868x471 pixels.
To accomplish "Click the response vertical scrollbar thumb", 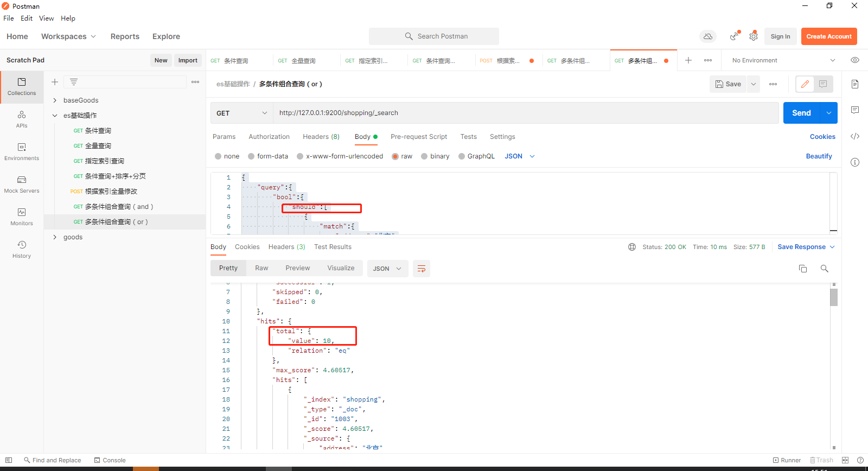I will (x=834, y=297).
